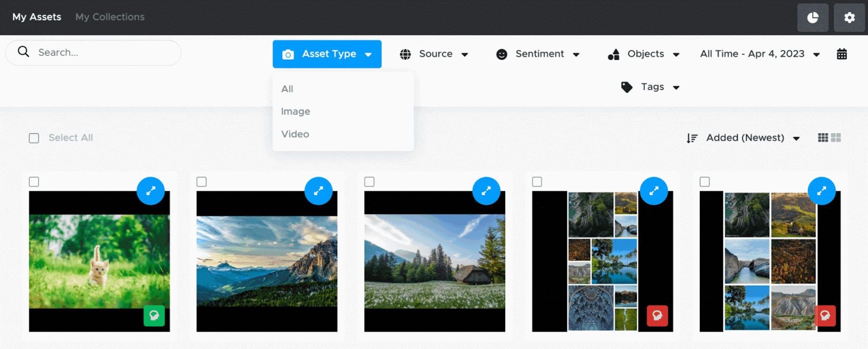Open the settings gear icon
The height and width of the screenshot is (349, 868).
point(850,17)
